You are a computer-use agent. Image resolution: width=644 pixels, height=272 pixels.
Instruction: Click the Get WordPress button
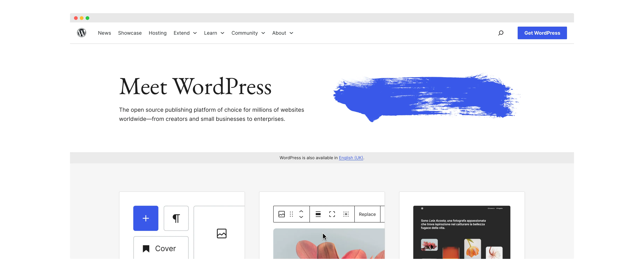pyautogui.click(x=542, y=33)
